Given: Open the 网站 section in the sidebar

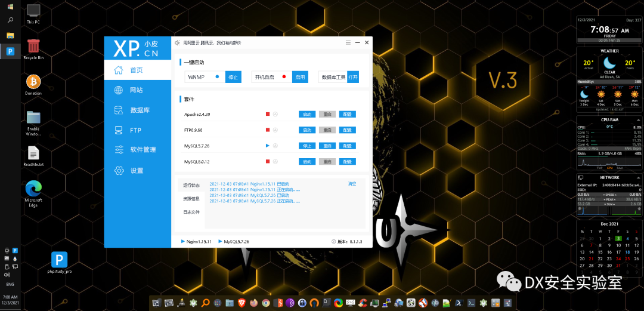Looking at the screenshot, I should 138,90.
